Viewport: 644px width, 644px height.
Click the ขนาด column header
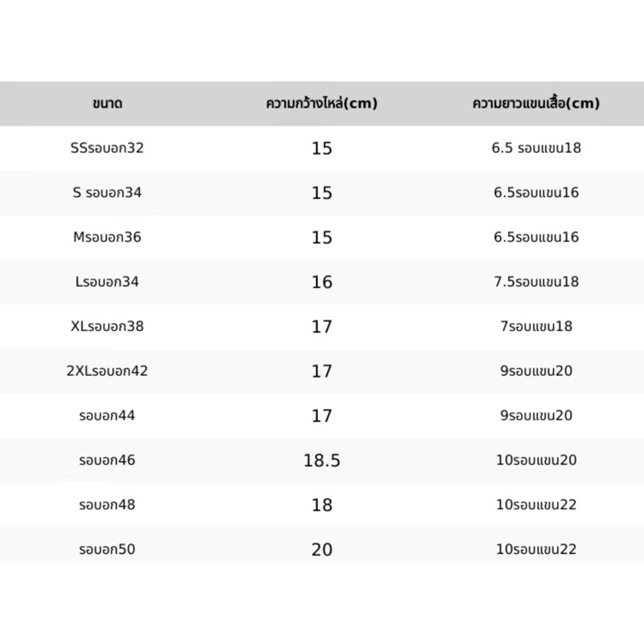tap(107, 103)
